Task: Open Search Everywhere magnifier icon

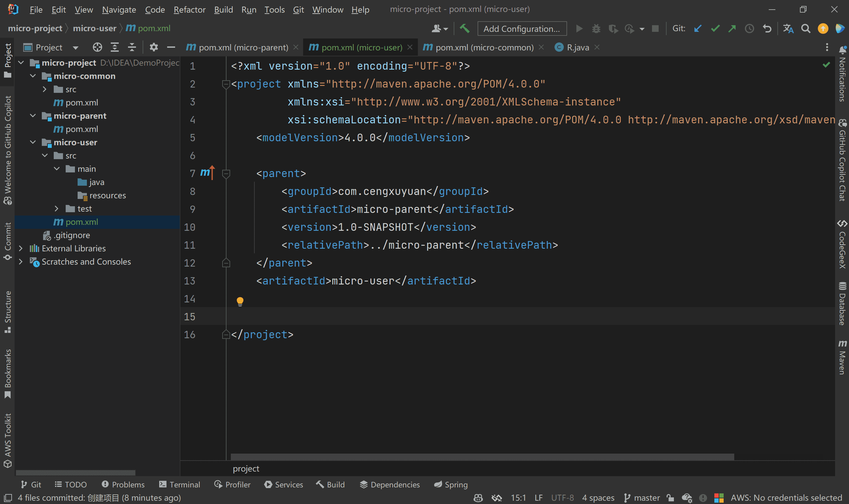Action: coord(806,29)
